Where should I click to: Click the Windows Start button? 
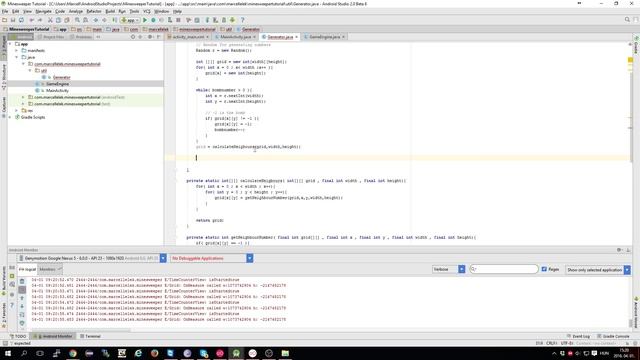pos(8,353)
